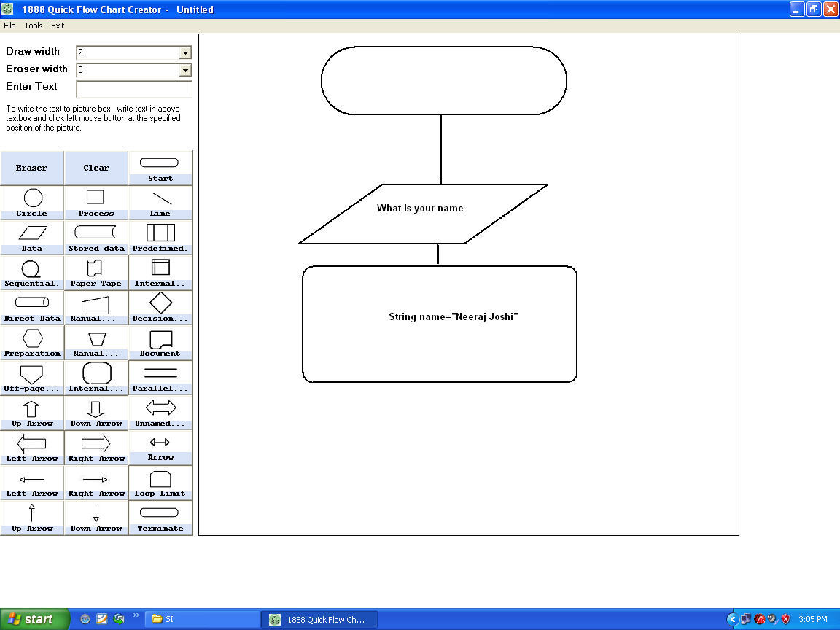This screenshot has height=630, width=840.
Task: Open the Eraser width dropdown
Action: [185, 70]
